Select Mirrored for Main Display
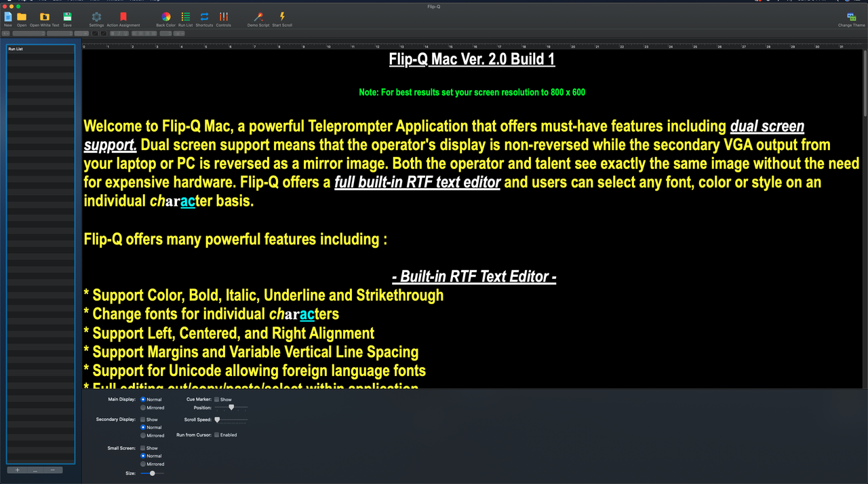 tap(143, 408)
